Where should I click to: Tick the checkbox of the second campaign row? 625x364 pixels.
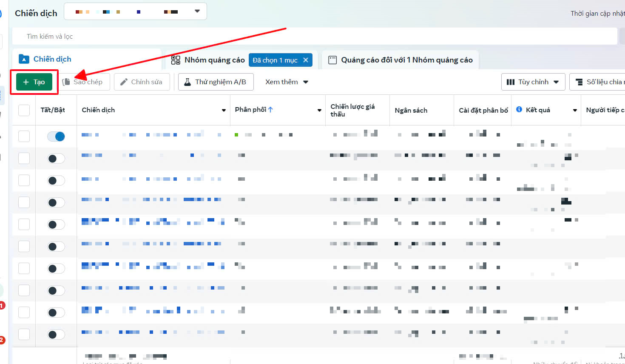point(24,158)
